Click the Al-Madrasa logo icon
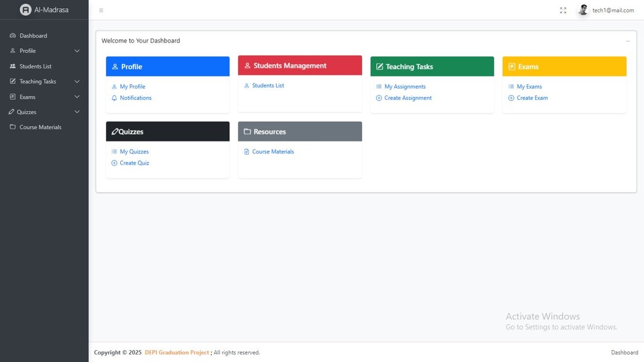Viewport: 644px width, 362px height. tap(26, 10)
